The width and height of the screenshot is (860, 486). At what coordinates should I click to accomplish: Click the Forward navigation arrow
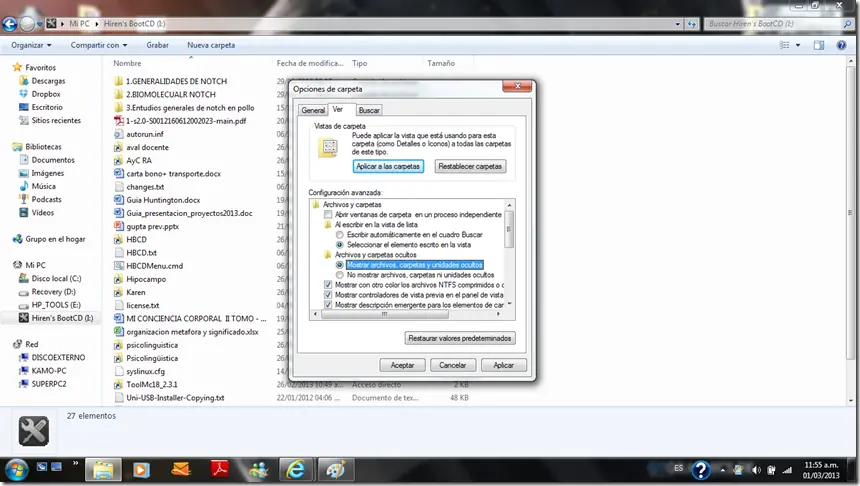pyautogui.click(x=27, y=24)
